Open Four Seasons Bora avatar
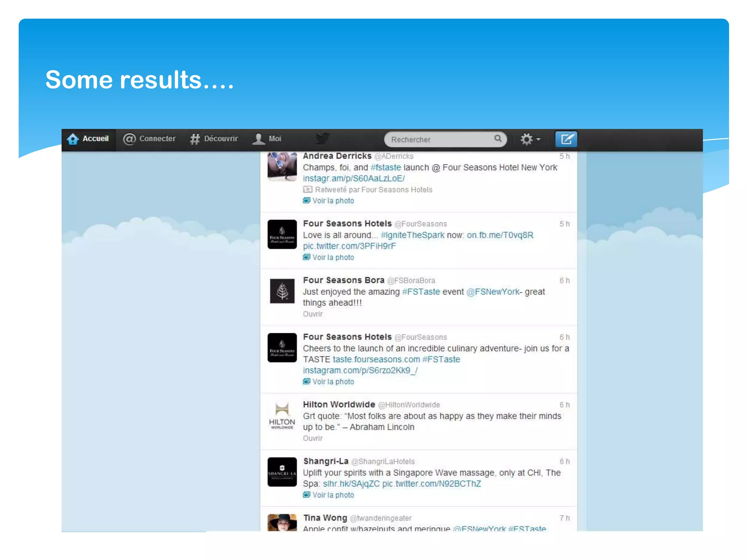This screenshot has width=747, height=560. coord(282,291)
